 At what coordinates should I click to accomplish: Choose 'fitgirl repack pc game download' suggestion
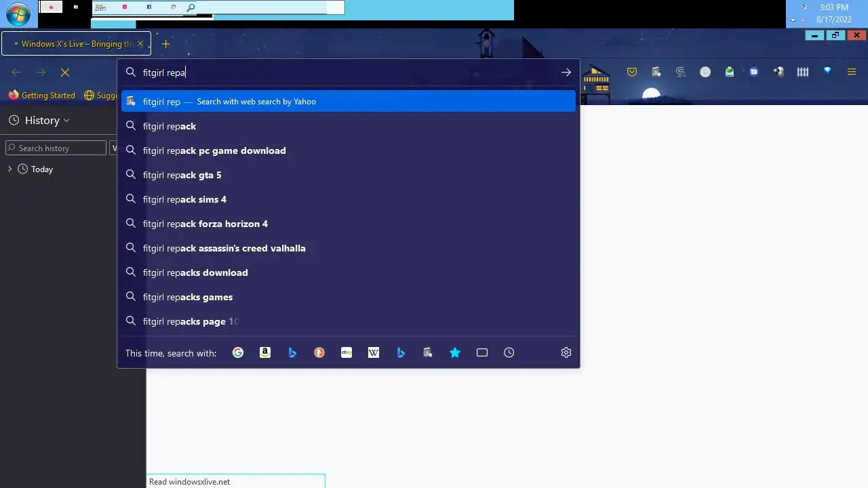click(x=349, y=150)
